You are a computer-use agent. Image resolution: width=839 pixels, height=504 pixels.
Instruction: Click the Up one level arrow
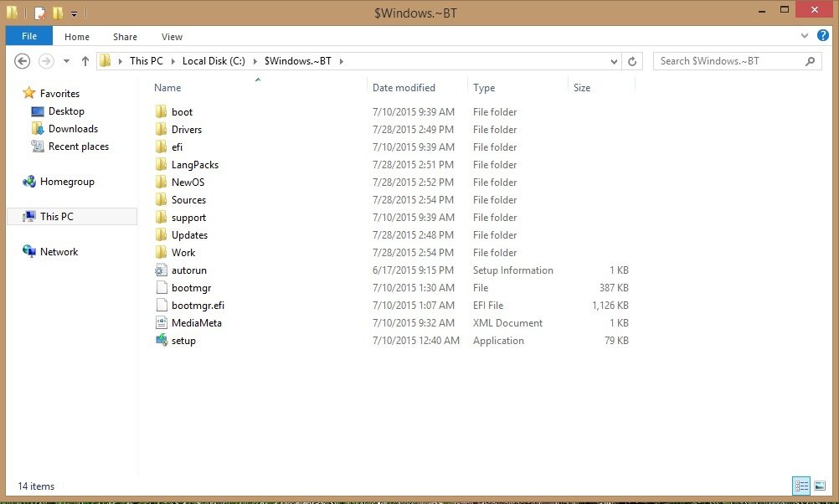(x=85, y=61)
